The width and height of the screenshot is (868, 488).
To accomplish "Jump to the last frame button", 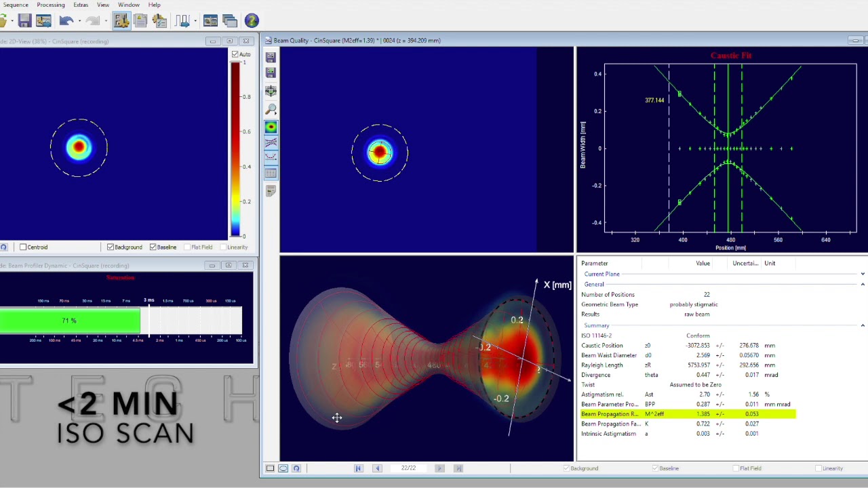I will point(458,468).
